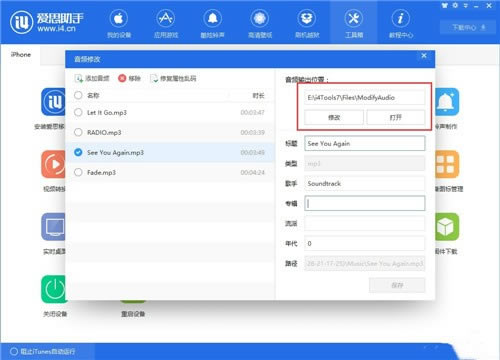The width and height of the screenshot is (500, 360).
Task: Open the wallpapers flower icon
Action: coord(260,19)
